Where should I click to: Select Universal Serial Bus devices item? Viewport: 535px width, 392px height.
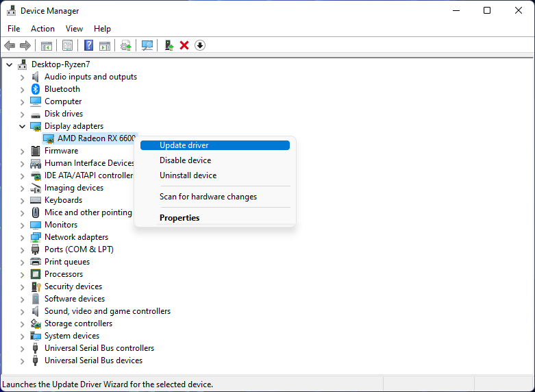coord(93,360)
